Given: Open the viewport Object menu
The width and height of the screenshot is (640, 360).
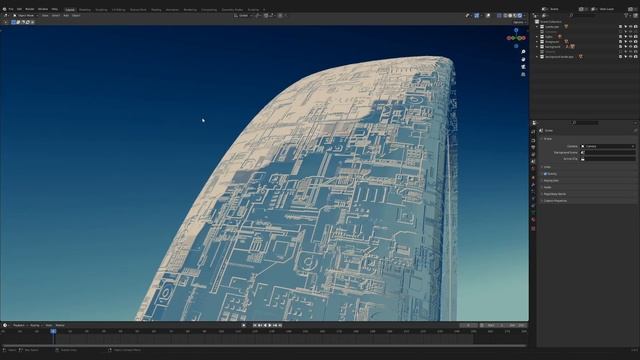Looking at the screenshot, I should (x=76, y=16).
